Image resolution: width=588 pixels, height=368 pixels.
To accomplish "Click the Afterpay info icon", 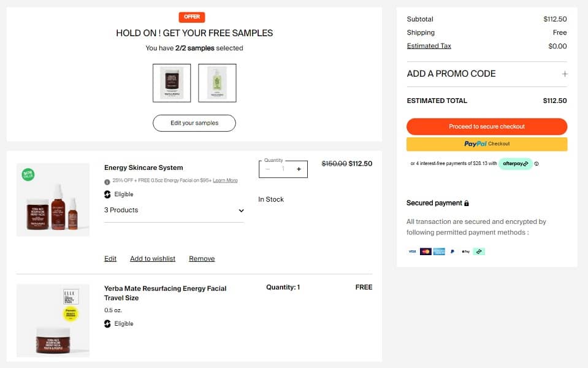I will pos(536,164).
